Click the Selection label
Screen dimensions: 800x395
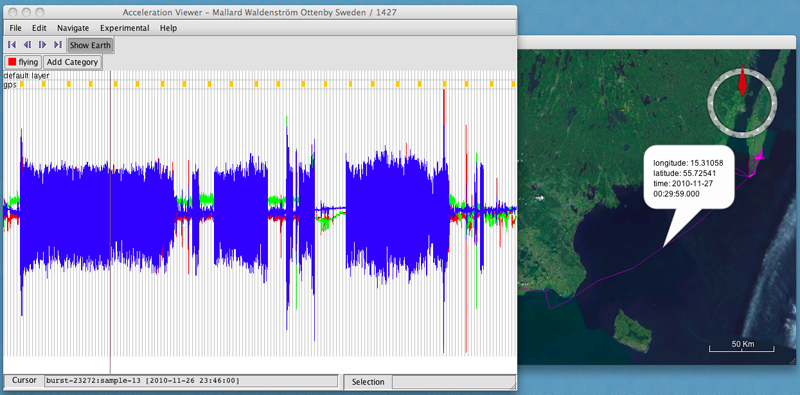(368, 382)
